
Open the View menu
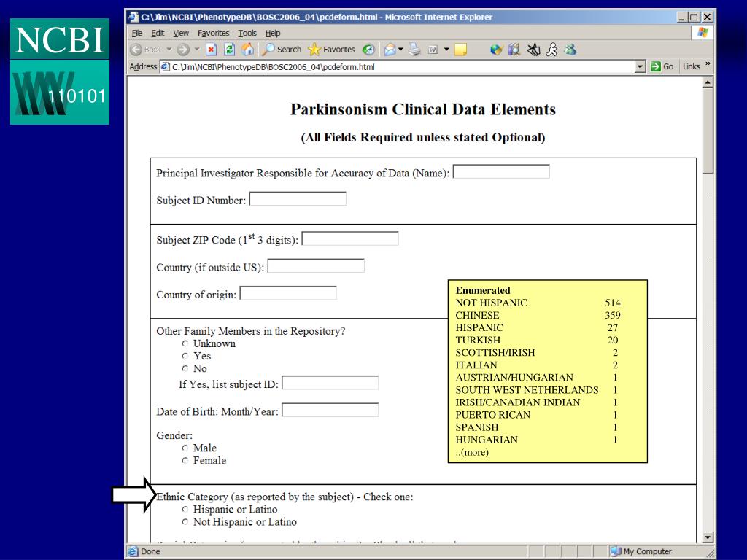click(181, 34)
